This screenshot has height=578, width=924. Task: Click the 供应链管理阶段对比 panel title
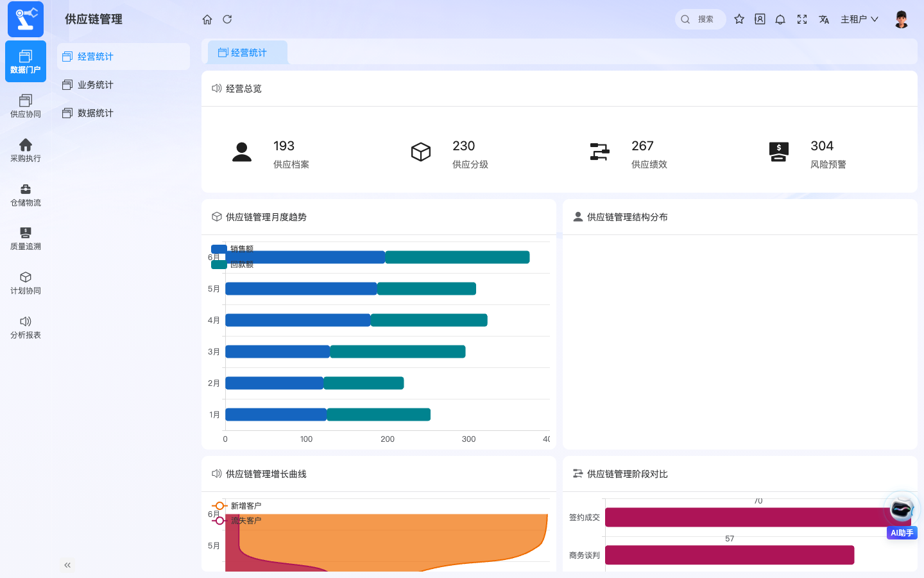tap(628, 474)
